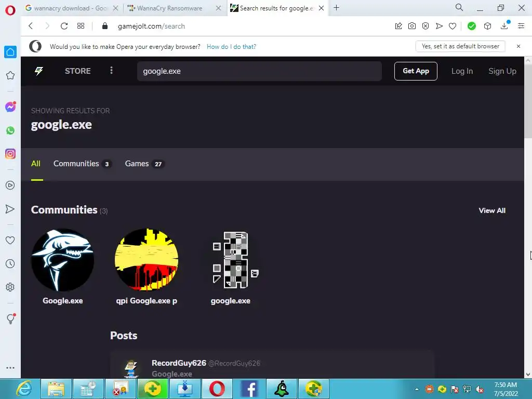
Task: Click the padlock site info icon
Action: (105, 26)
